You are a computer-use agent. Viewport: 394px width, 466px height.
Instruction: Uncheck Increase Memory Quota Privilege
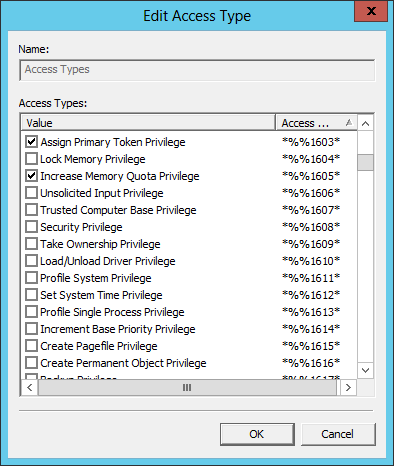pyautogui.click(x=31, y=176)
